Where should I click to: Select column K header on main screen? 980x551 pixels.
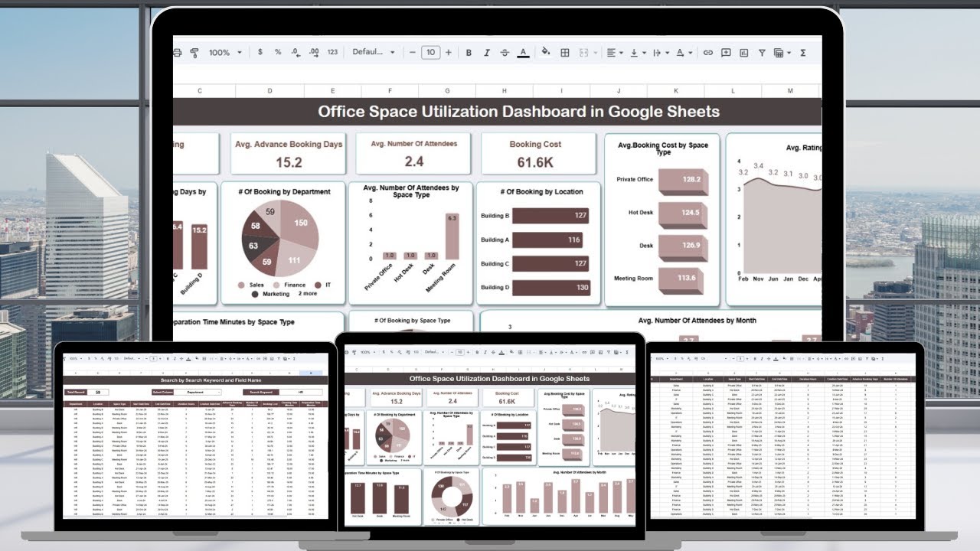point(675,91)
